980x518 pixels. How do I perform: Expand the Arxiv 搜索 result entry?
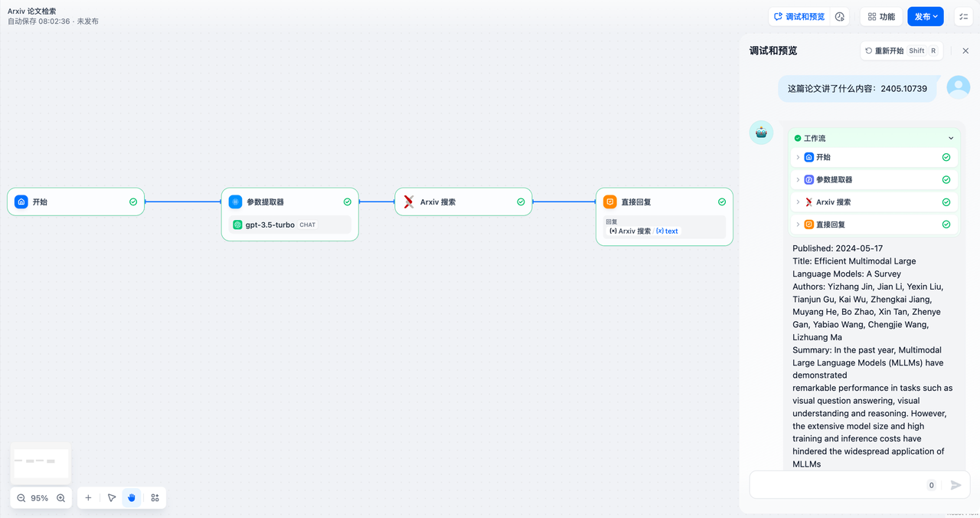874,201
